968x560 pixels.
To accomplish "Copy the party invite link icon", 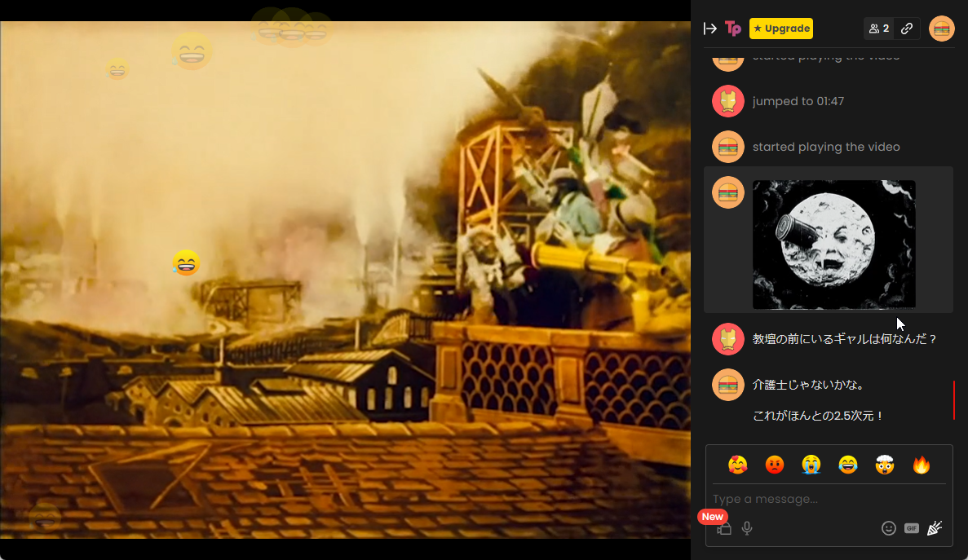I will pos(906,29).
